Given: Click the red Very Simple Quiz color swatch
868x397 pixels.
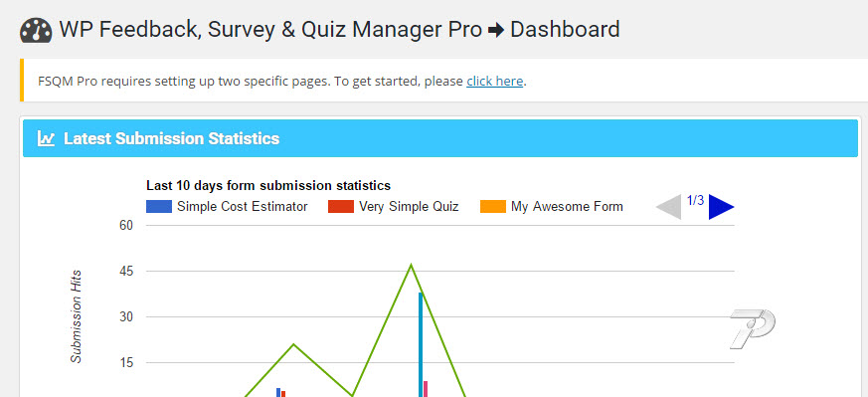Looking at the screenshot, I should click(341, 207).
